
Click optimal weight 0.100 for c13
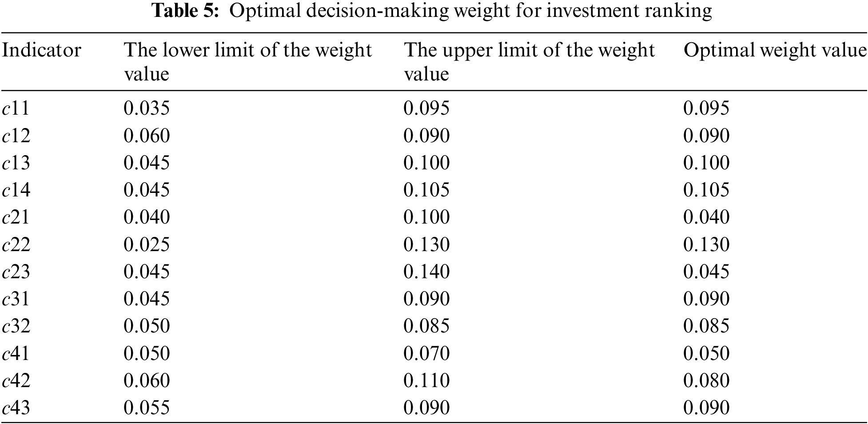706,163
